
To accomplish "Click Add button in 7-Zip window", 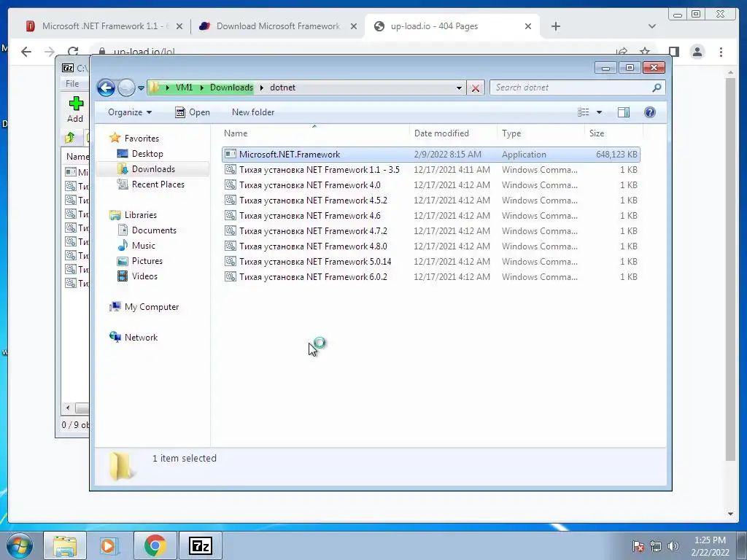I will (x=75, y=109).
